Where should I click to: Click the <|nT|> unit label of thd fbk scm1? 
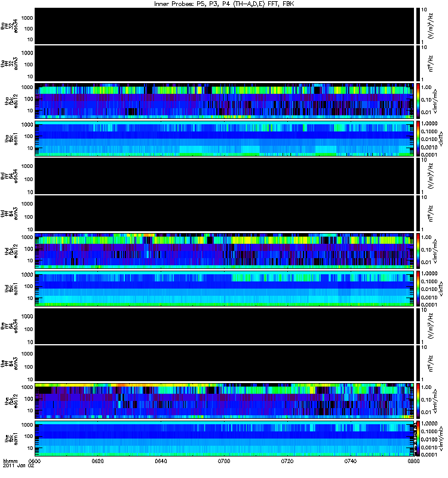pos(441,289)
